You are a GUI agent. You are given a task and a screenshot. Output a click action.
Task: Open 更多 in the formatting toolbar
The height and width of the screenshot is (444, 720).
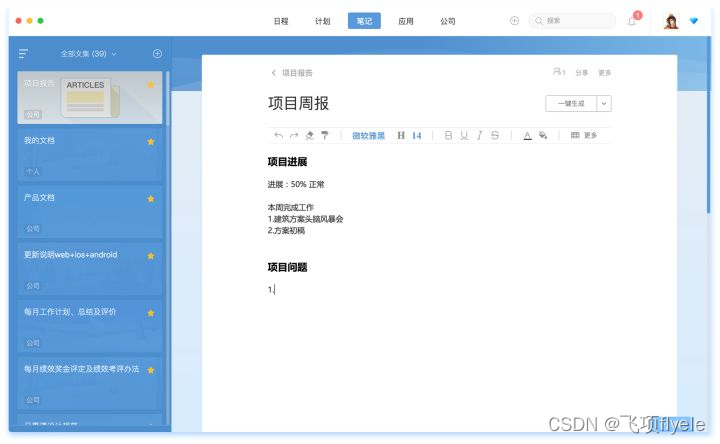[591, 135]
